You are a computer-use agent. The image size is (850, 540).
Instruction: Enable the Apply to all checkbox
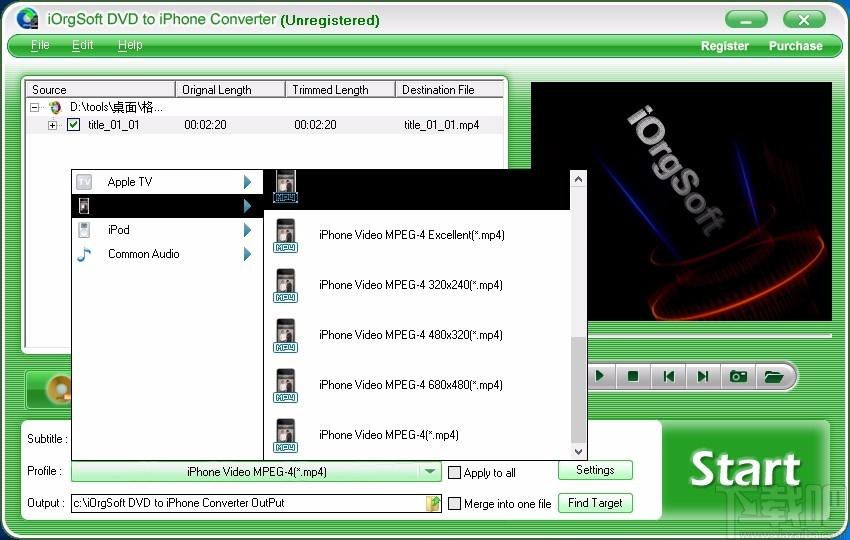tap(454, 473)
